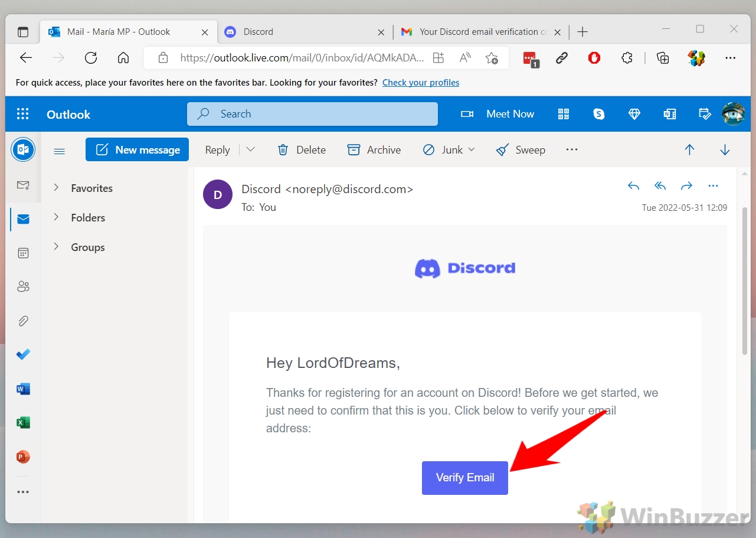Open Skype from the Outlook header
Viewport: 756px width, 538px height.
pos(599,114)
